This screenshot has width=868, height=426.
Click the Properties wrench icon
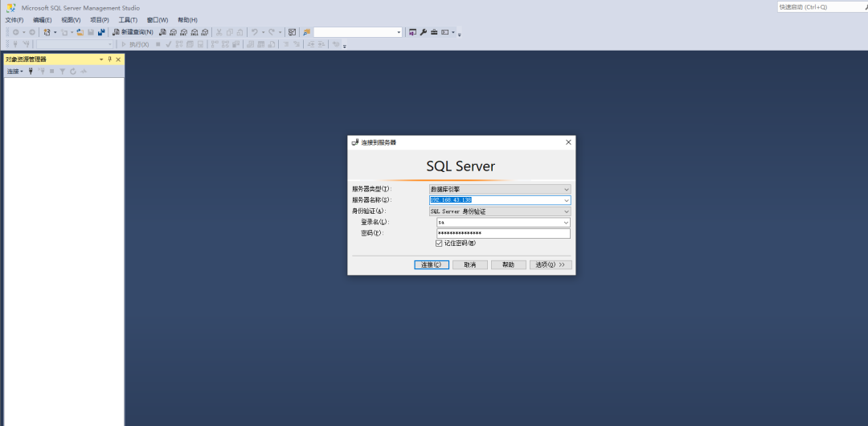click(x=424, y=32)
